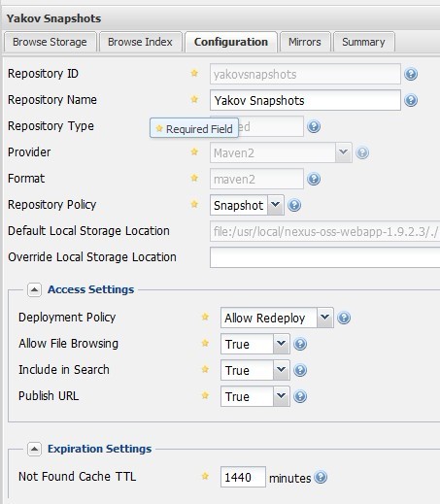Switch to the Browse Storage tab
This screenshot has height=504, width=440.
coord(51,42)
